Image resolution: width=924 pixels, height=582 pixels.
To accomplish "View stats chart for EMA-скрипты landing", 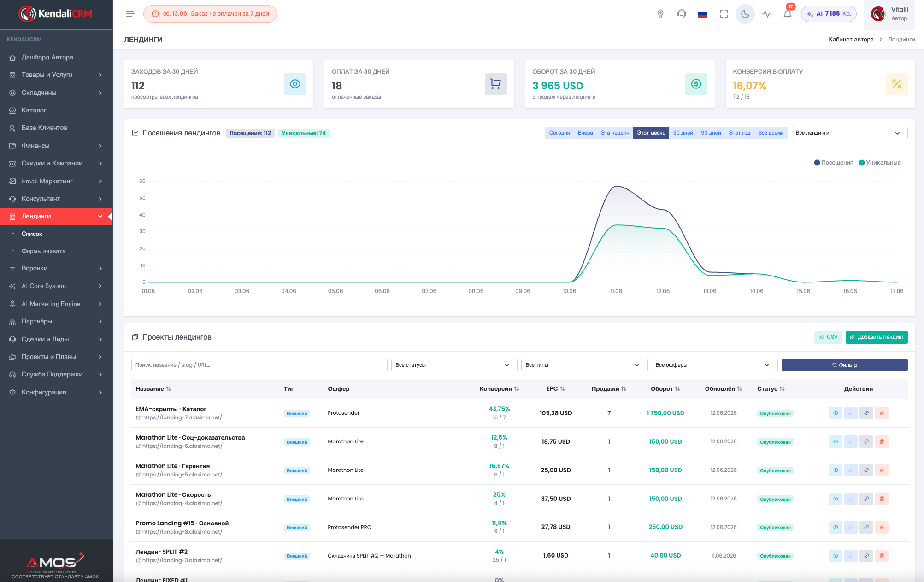I will pyautogui.click(x=851, y=413).
